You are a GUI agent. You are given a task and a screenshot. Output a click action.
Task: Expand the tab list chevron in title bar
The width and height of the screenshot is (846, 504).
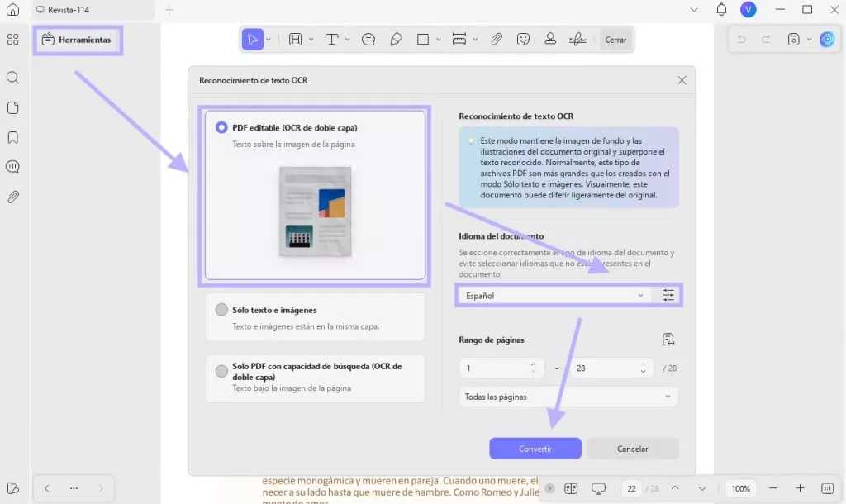click(694, 10)
